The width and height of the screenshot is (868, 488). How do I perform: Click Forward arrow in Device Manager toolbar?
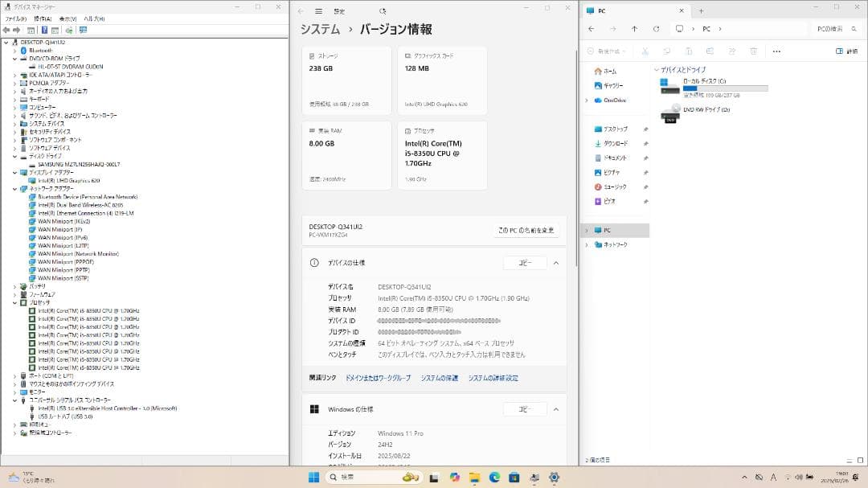(x=17, y=30)
